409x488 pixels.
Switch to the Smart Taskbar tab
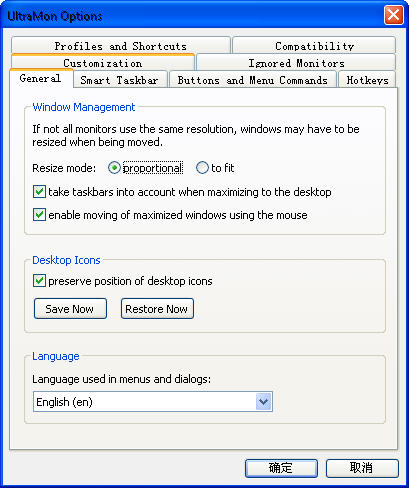pos(120,80)
